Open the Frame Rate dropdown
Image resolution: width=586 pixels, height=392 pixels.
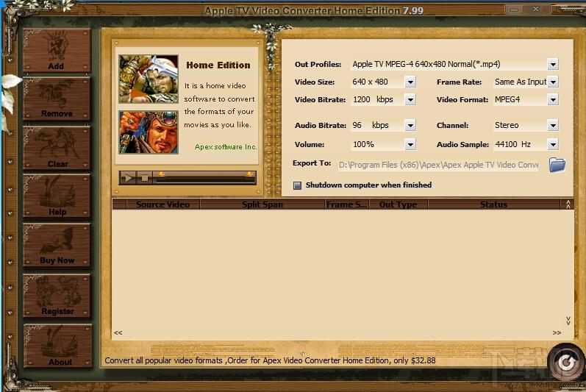coord(553,82)
